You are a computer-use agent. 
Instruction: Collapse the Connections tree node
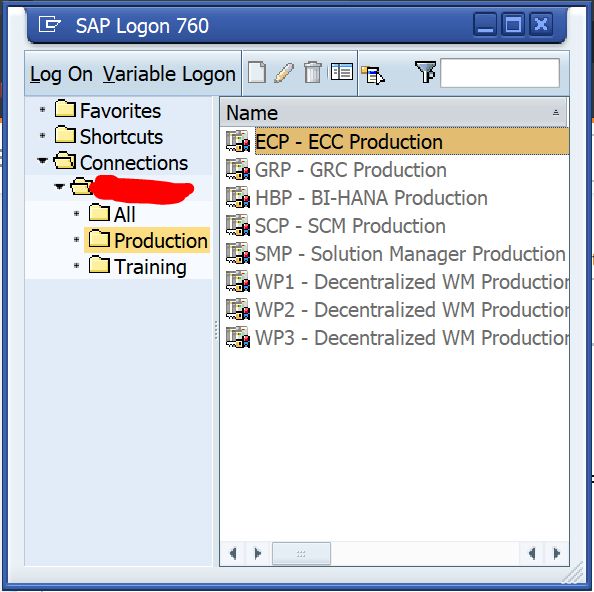coord(42,161)
